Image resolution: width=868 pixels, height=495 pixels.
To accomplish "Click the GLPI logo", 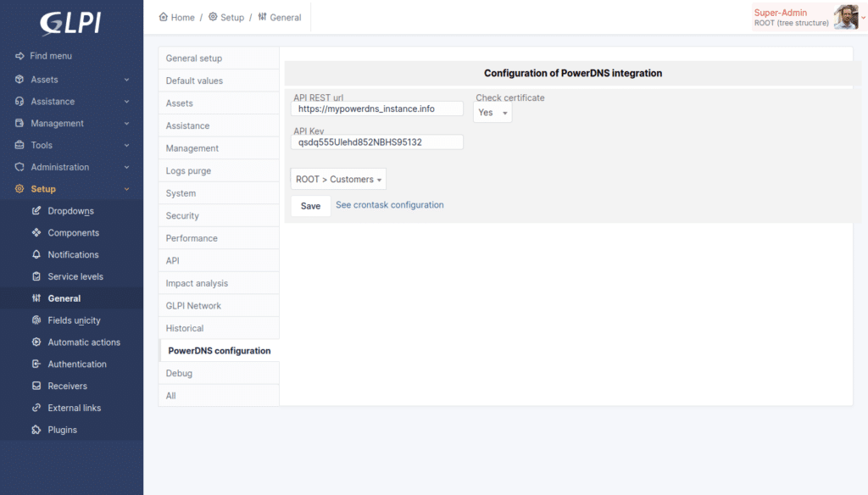I will tap(71, 23).
